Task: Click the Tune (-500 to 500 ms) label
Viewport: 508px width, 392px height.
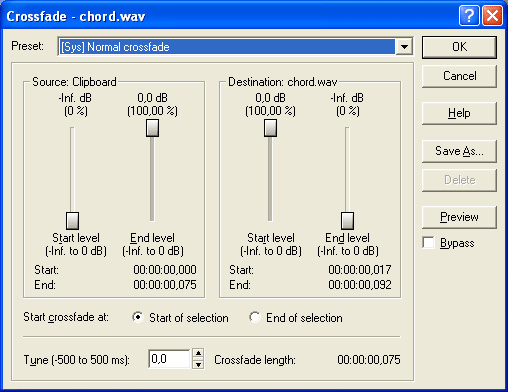Action: click(x=76, y=360)
